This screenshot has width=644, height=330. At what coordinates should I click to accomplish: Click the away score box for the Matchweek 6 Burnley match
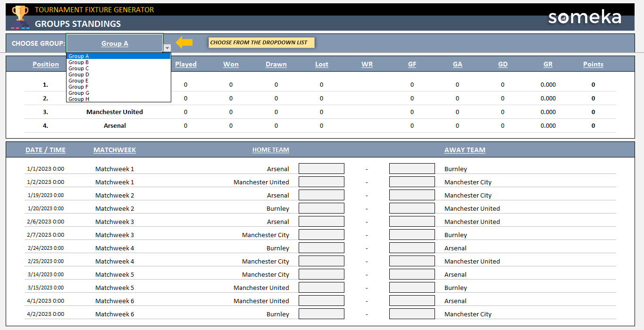(x=411, y=313)
